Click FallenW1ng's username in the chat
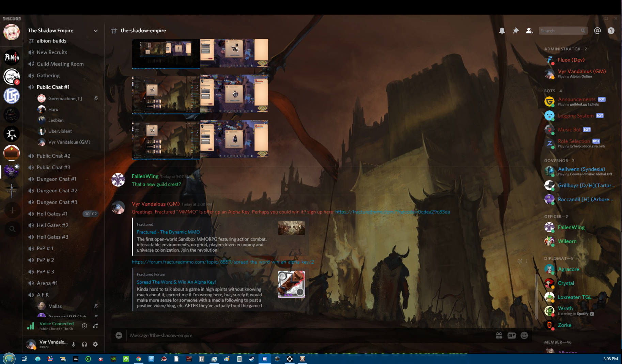The image size is (622, 364). (145, 176)
